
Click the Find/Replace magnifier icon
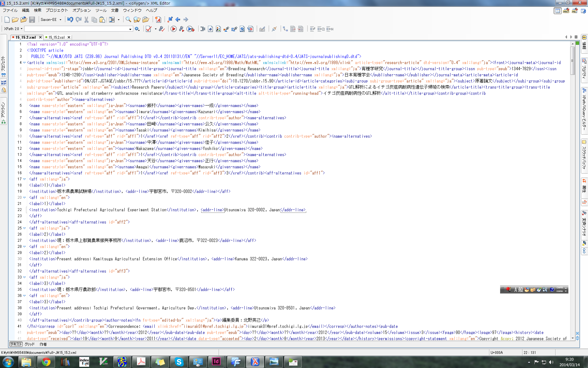click(x=128, y=20)
